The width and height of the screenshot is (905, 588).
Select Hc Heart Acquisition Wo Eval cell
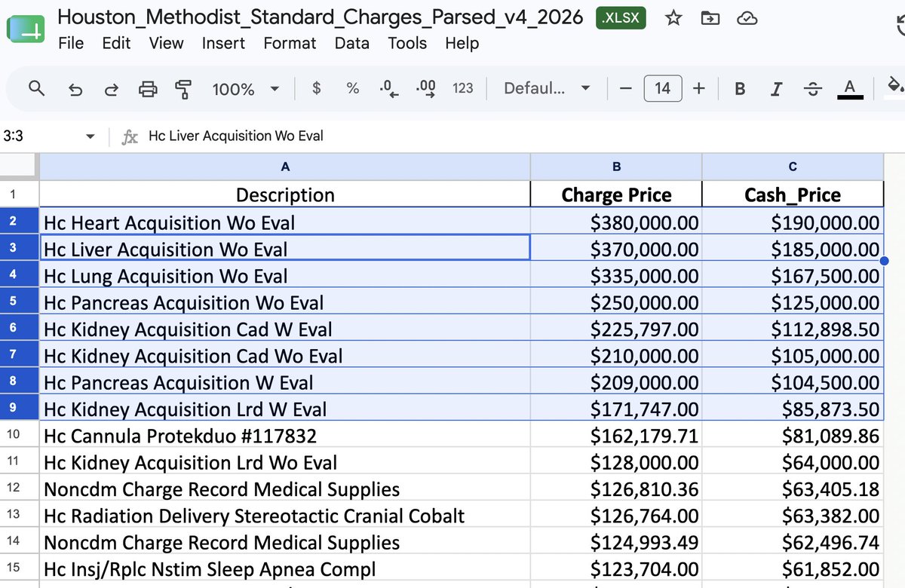point(285,222)
